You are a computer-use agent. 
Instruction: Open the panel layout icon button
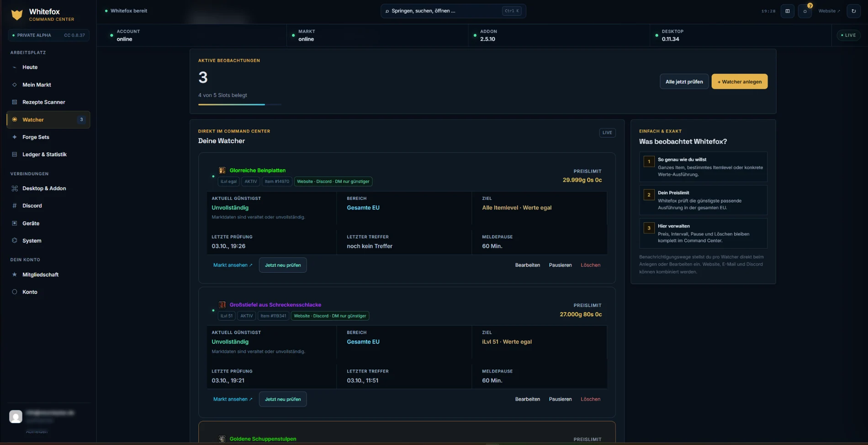788,11
